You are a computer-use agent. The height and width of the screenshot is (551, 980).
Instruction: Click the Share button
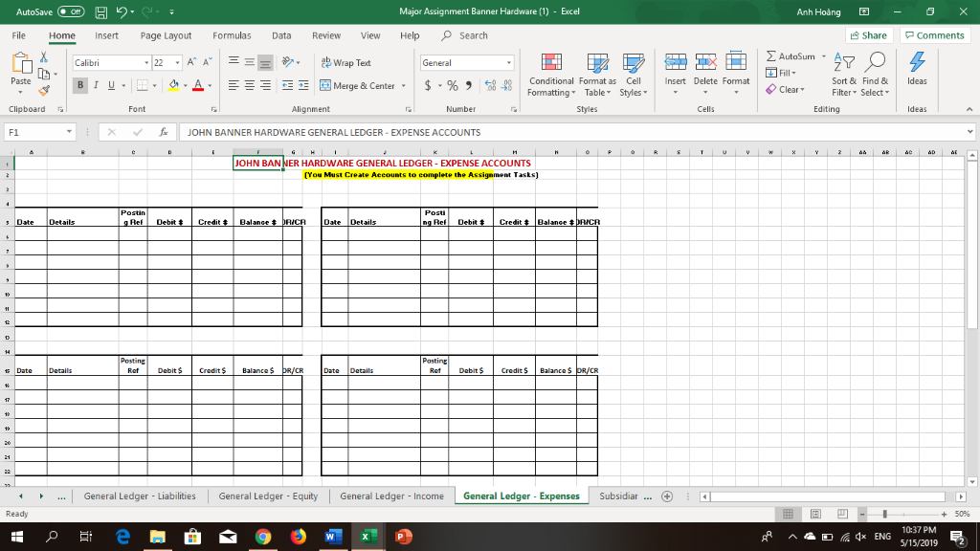coord(867,34)
